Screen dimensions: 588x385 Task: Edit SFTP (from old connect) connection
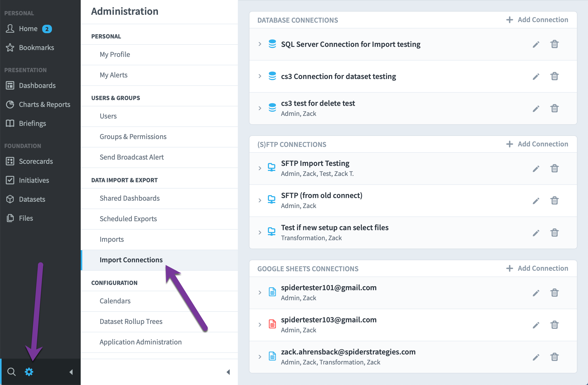(x=536, y=201)
